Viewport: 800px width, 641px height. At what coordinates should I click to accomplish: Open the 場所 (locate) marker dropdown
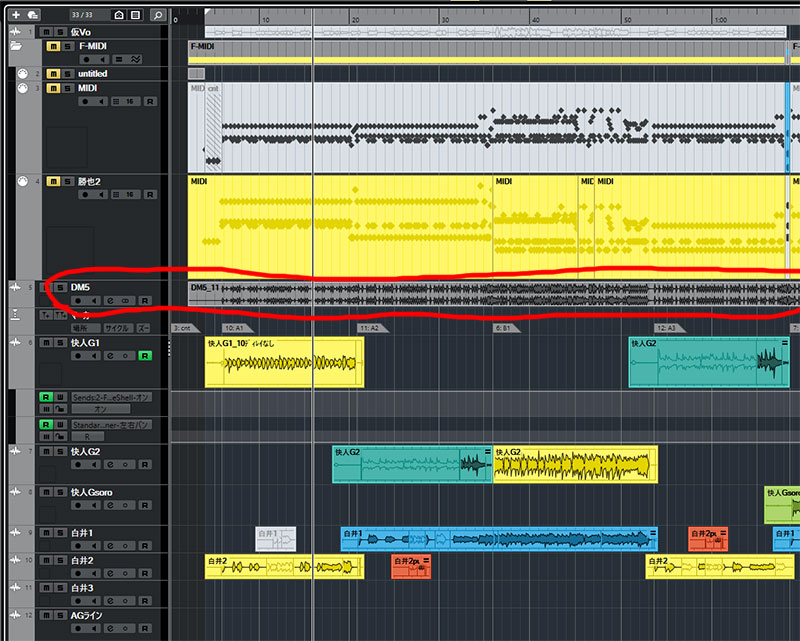85,328
